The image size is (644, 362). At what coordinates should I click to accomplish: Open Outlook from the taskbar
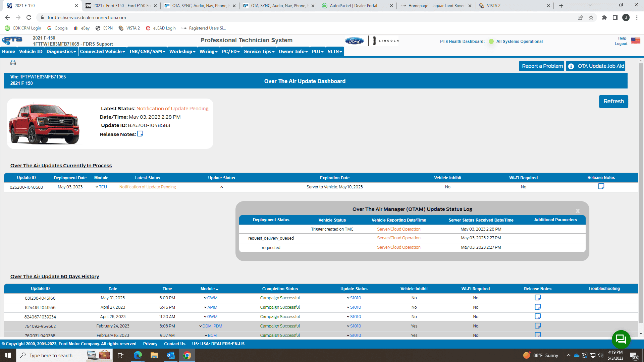tap(170, 355)
